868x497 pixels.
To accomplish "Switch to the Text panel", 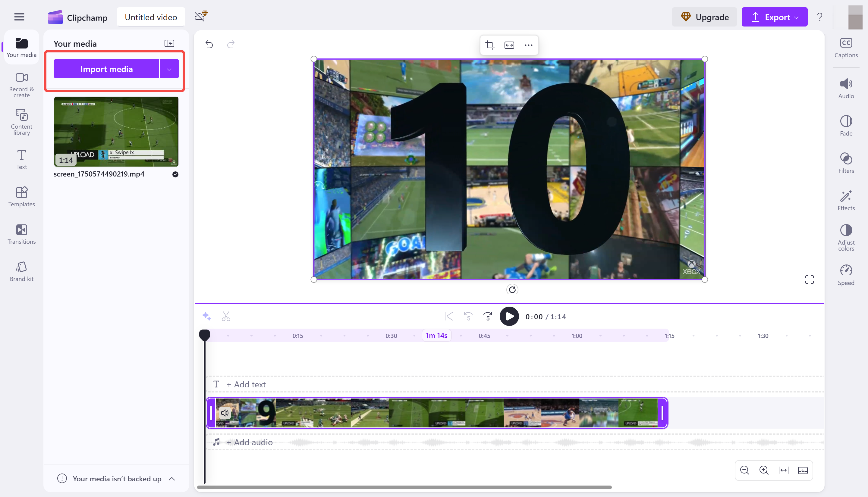I will pos(21,159).
